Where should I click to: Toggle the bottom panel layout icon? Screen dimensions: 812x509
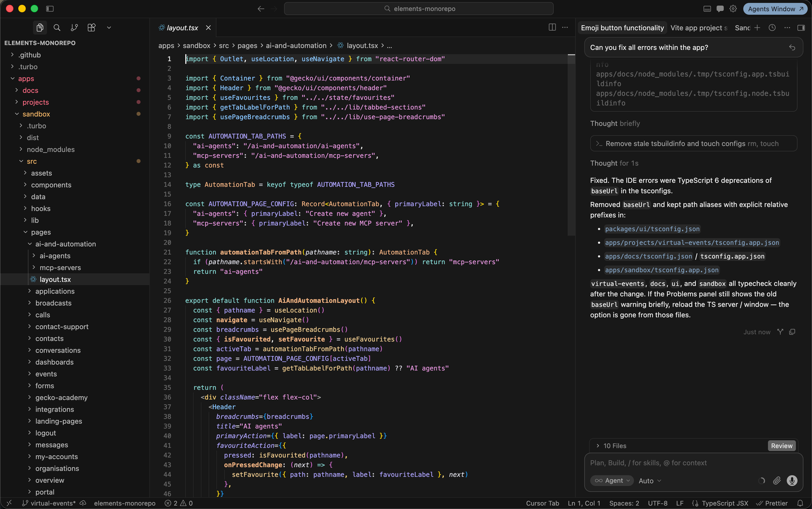tap(707, 9)
